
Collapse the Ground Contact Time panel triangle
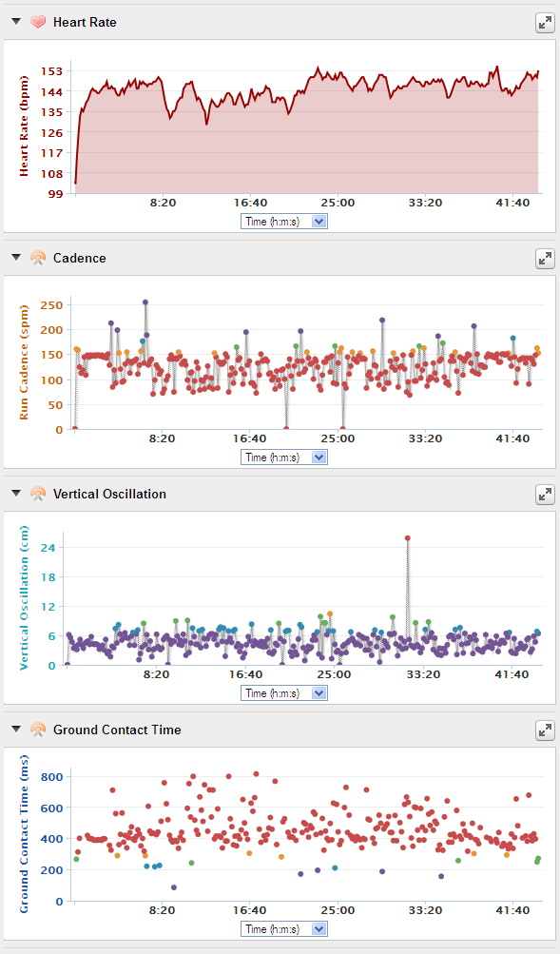pyautogui.click(x=16, y=729)
